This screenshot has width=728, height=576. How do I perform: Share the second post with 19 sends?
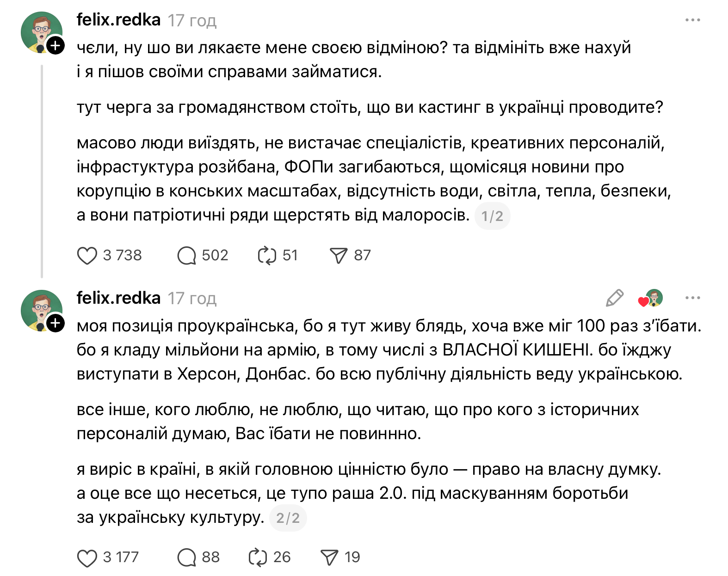[x=329, y=558]
